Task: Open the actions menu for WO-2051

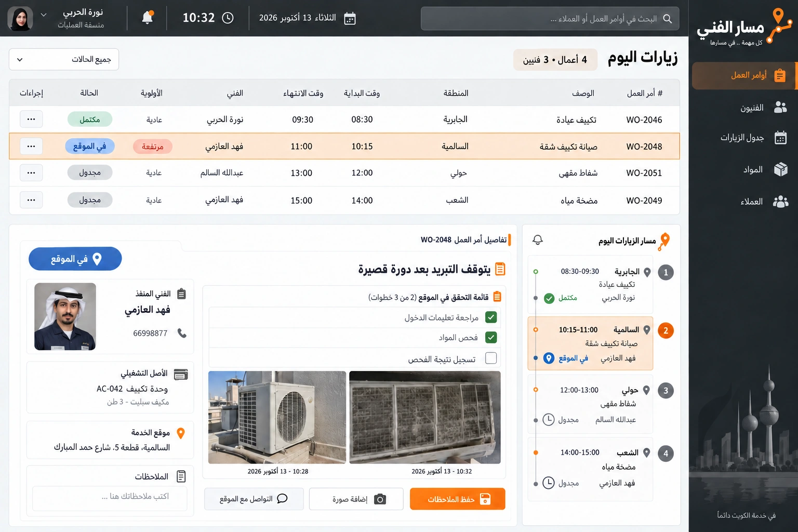Action: point(31,172)
